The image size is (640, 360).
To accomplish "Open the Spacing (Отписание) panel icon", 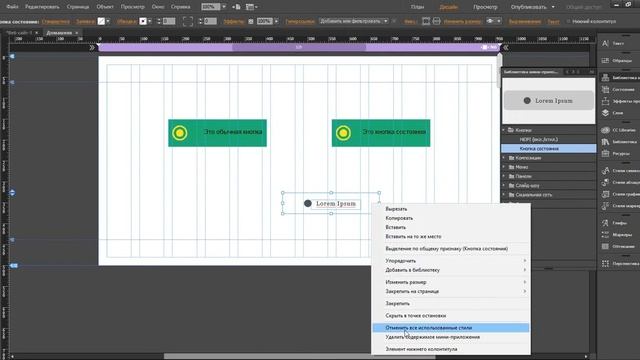I will coord(605,247).
